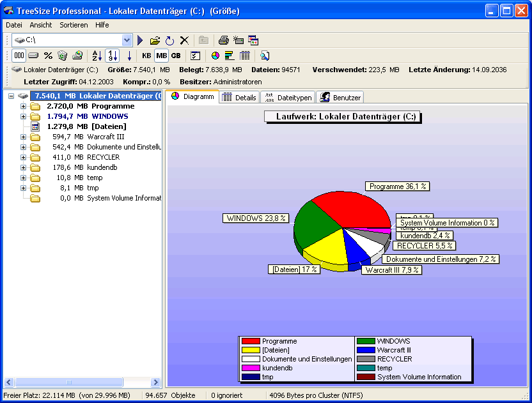This screenshot has width=532, height=403.
Task: Toggle 1-9 sort by size
Action: tap(113, 56)
